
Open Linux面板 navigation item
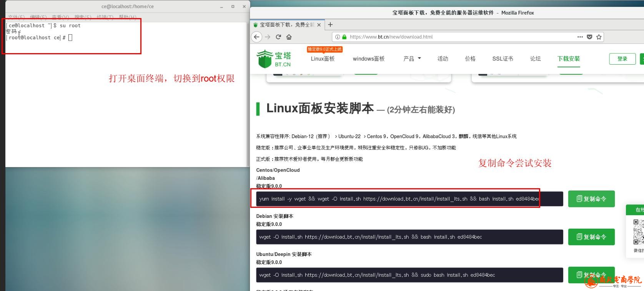(323, 59)
